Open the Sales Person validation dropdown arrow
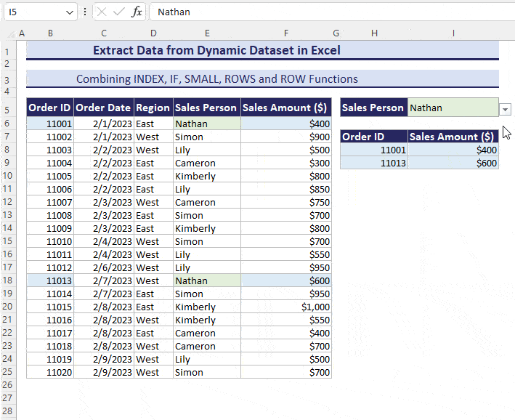This screenshot has height=420, width=515. tap(506, 109)
